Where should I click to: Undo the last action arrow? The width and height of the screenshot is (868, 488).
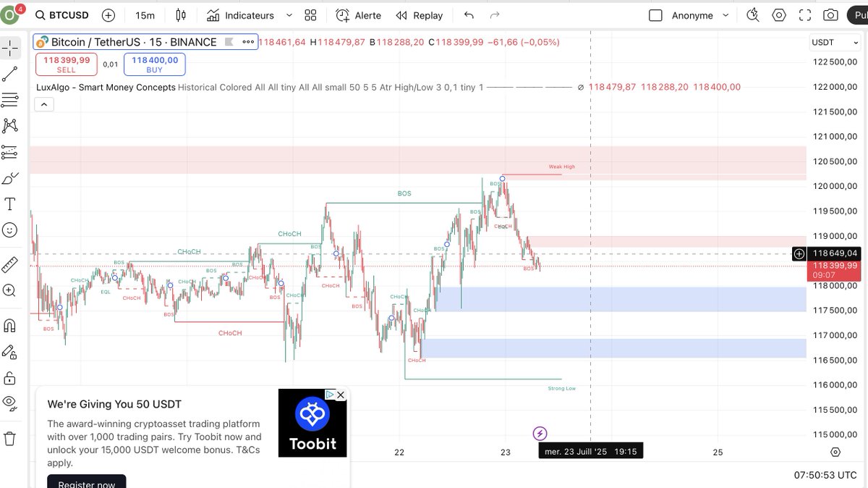(x=469, y=15)
